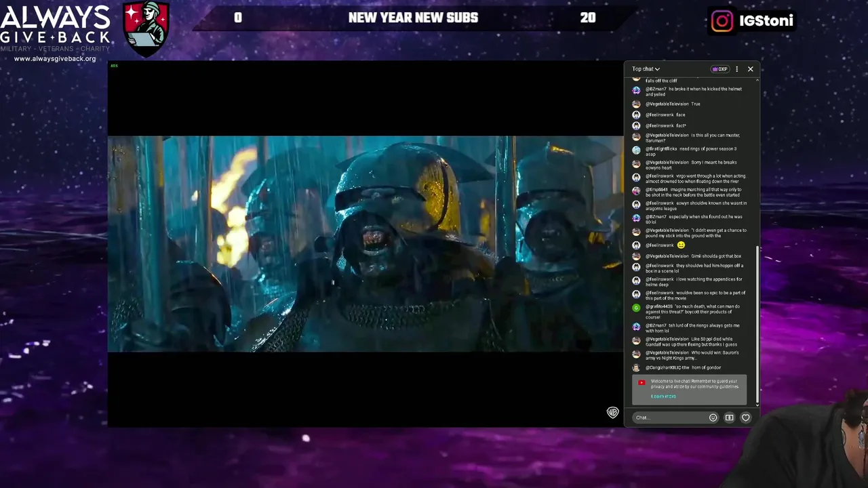Viewport: 868px width, 488px height.
Task: Click avatar beside 'Sorry I meant he breaks'
Action: click(x=636, y=163)
